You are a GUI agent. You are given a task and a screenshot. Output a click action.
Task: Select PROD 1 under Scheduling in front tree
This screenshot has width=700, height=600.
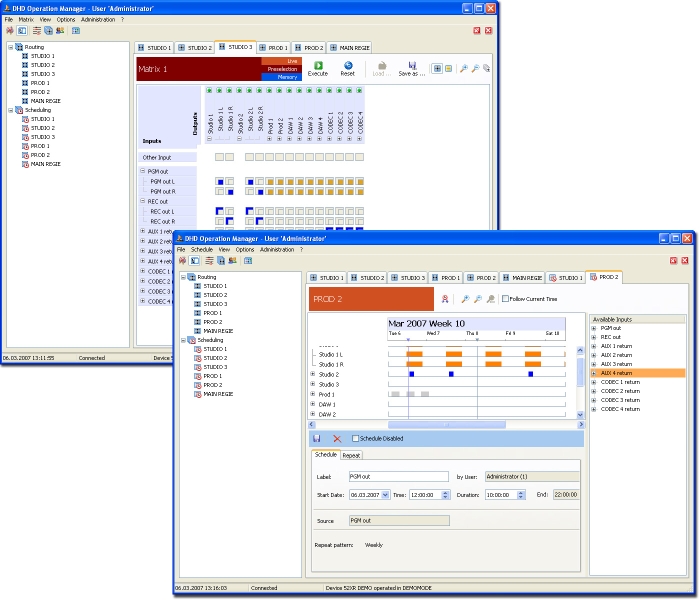[213, 376]
